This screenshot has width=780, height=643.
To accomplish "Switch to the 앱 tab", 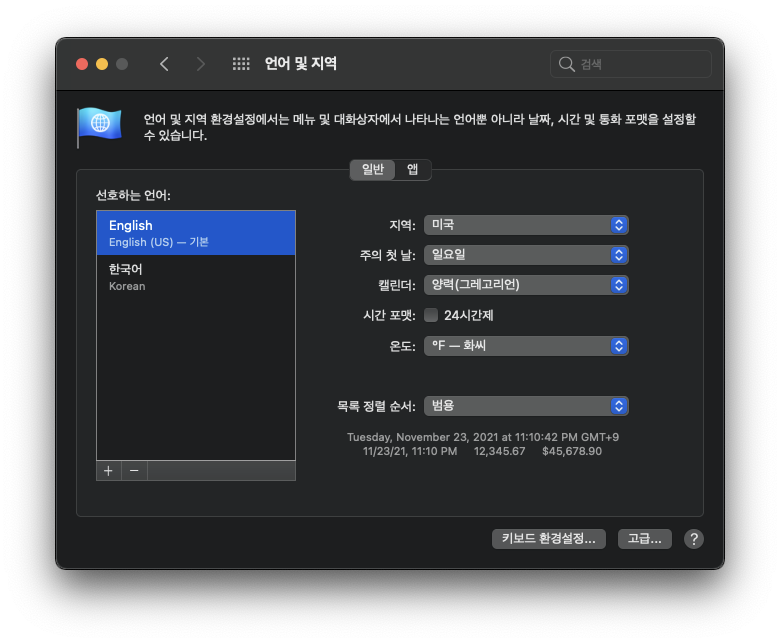I will [x=412, y=170].
